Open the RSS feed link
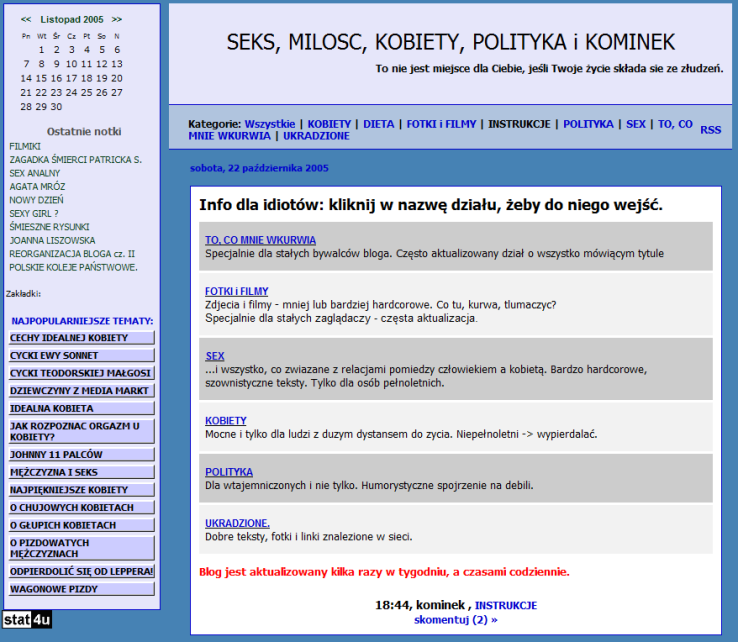The height and width of the screenshot is (642, 738). pos(710,130)
